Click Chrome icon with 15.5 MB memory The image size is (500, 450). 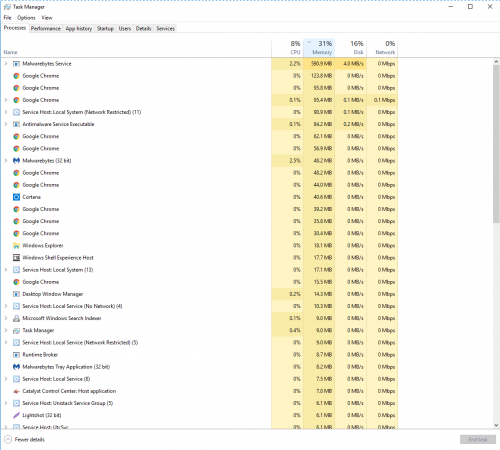16,282
